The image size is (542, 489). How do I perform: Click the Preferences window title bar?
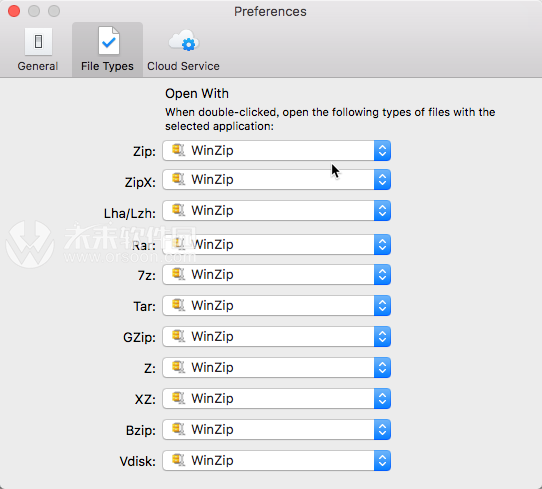click(270, 11)
